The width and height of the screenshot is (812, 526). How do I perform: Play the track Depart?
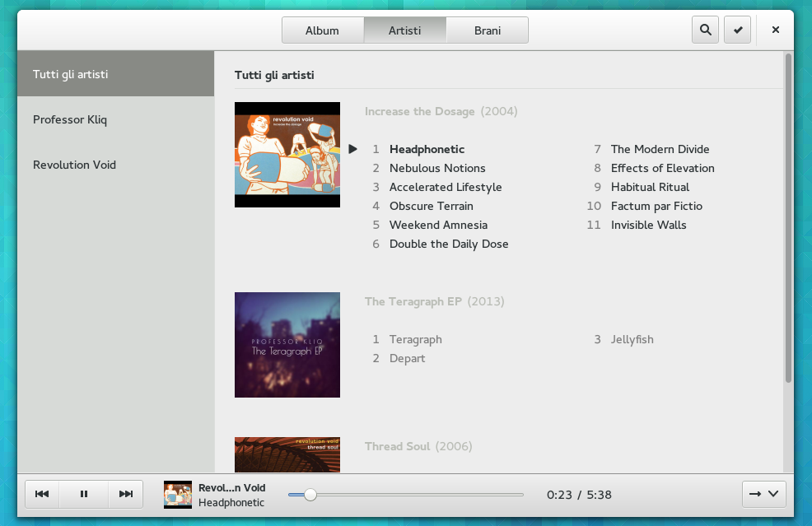point(407,358)
